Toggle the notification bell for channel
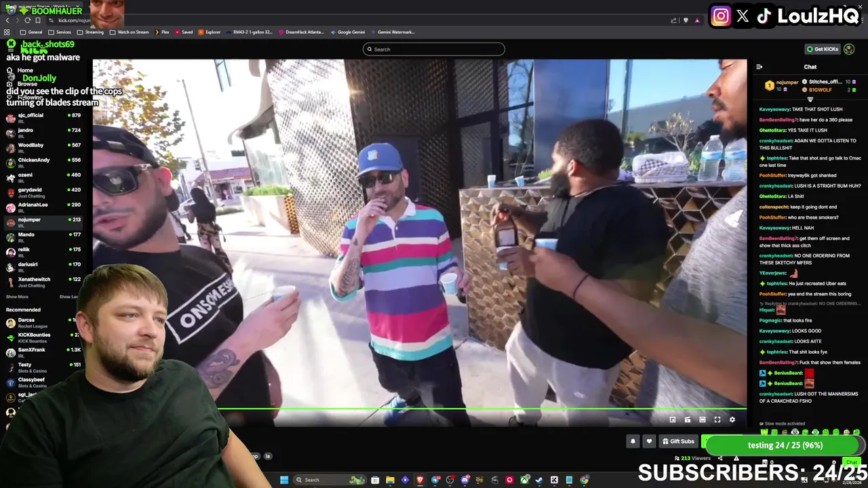 pos(633,441)
